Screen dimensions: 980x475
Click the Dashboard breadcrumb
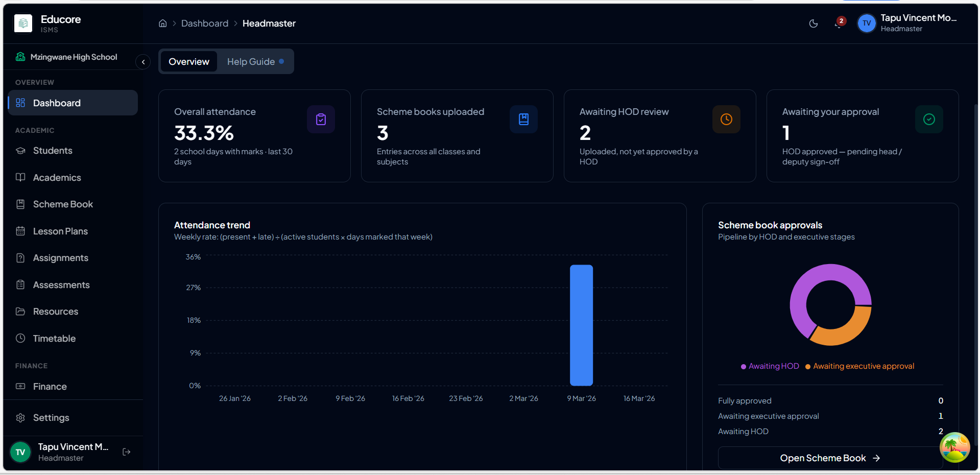[x=205, y=23]
